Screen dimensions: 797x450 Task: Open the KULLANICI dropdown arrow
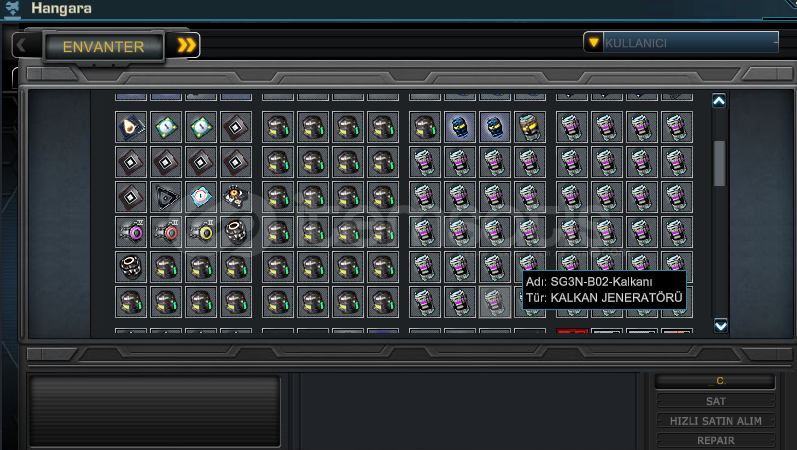point(593,43)
